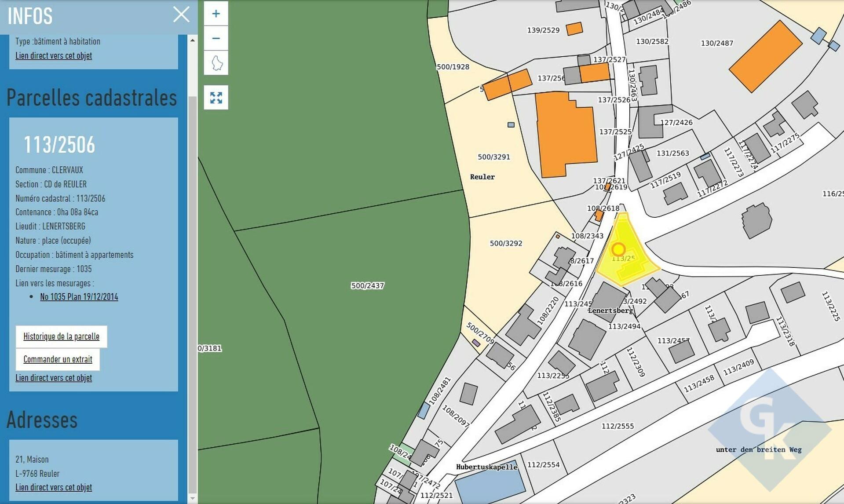Click parcel label 127/2426

(x=676, y=123)
